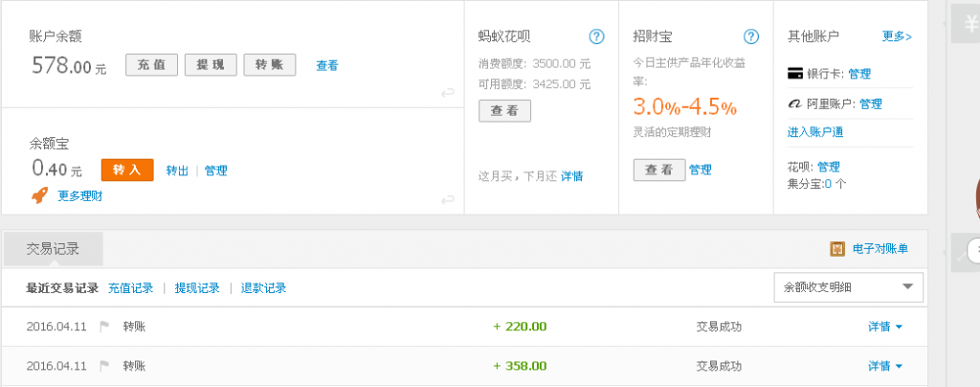Toggle the flag on the +220.00 transaction
This screenshot has width=980, height=387.
(105, 327)
